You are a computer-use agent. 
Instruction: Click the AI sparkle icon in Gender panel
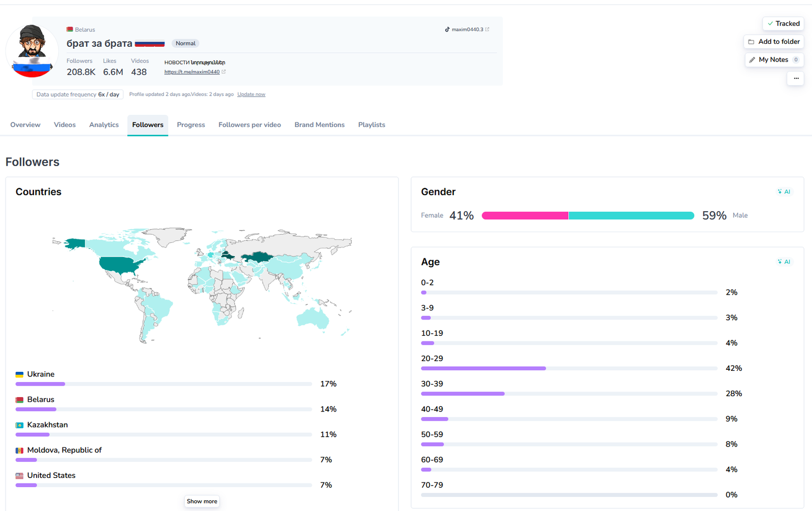coord(780,191)
